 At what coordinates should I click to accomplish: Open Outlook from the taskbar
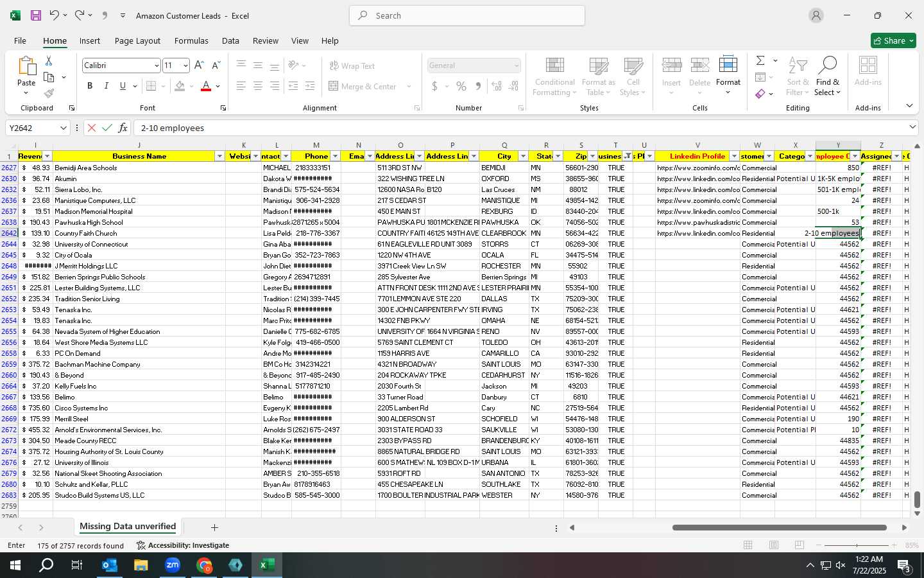110,565
